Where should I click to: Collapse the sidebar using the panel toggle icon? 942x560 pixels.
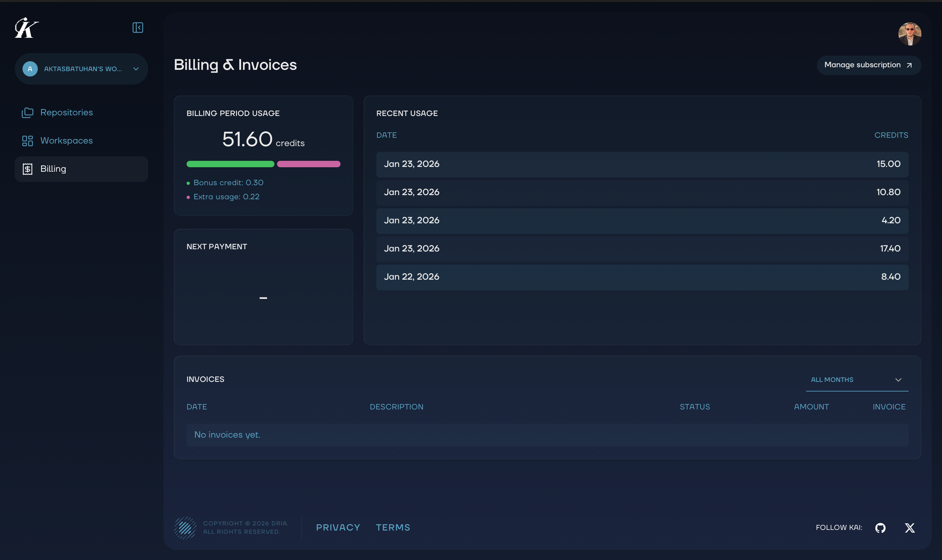tap(138, 27)
